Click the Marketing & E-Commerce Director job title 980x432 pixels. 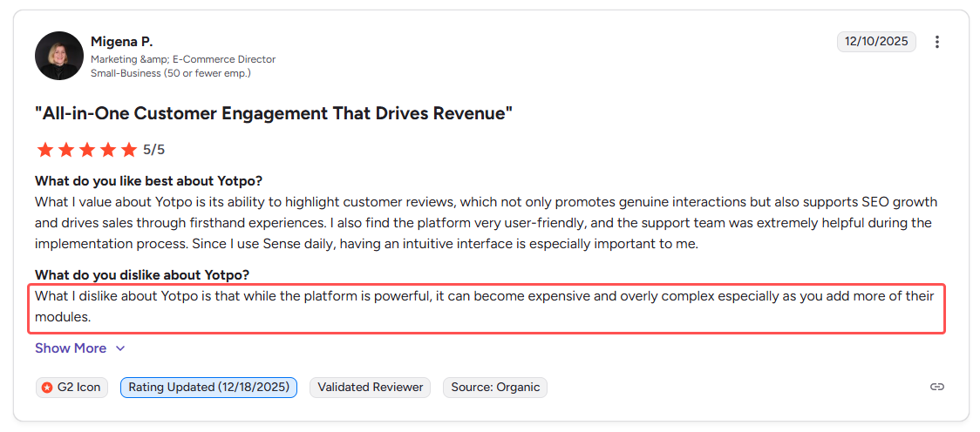point(183,59)
